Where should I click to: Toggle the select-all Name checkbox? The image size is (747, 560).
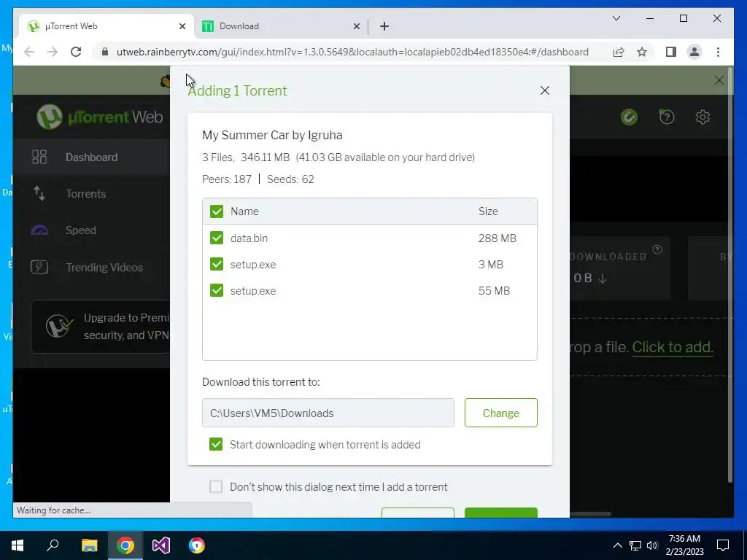coord(217,211)
